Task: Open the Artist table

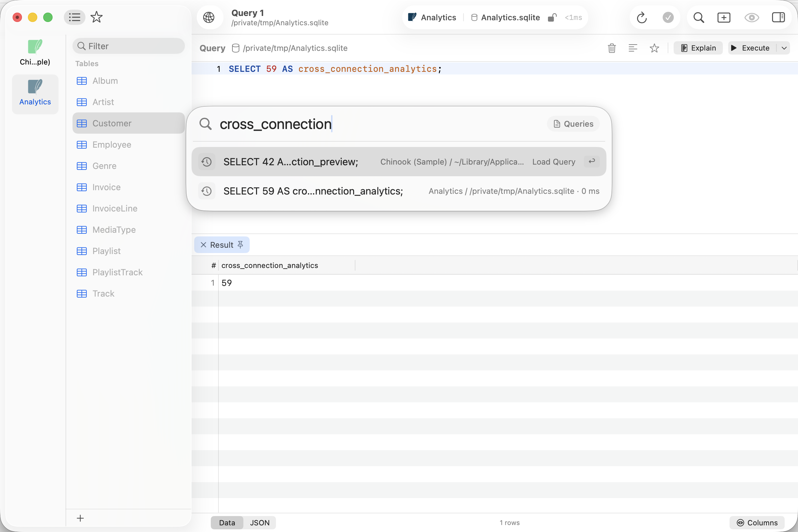Action: tap(129, 102)
